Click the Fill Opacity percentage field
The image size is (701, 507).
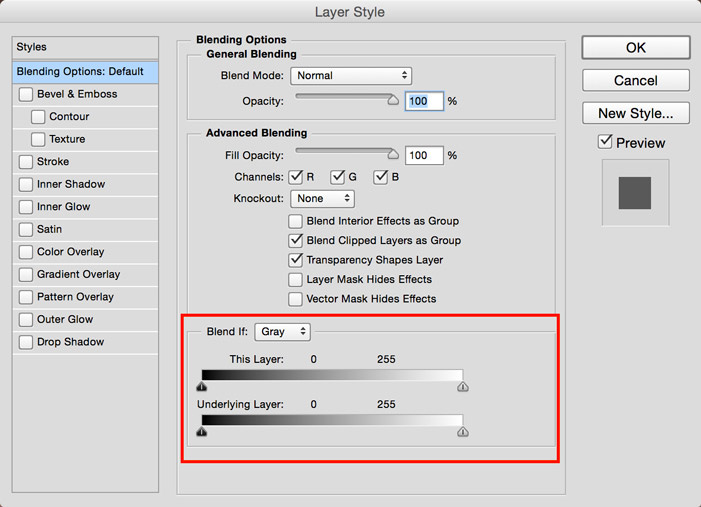coord(424,156)
